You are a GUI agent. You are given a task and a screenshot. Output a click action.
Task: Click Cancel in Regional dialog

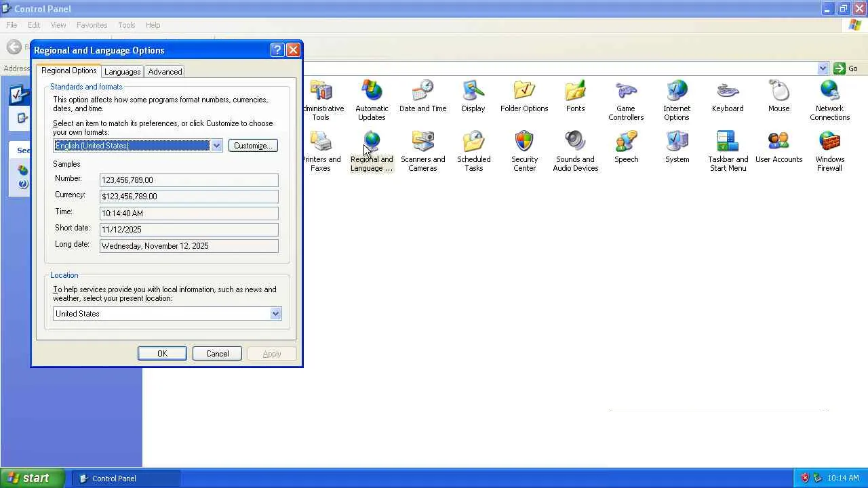pos(217,354)
